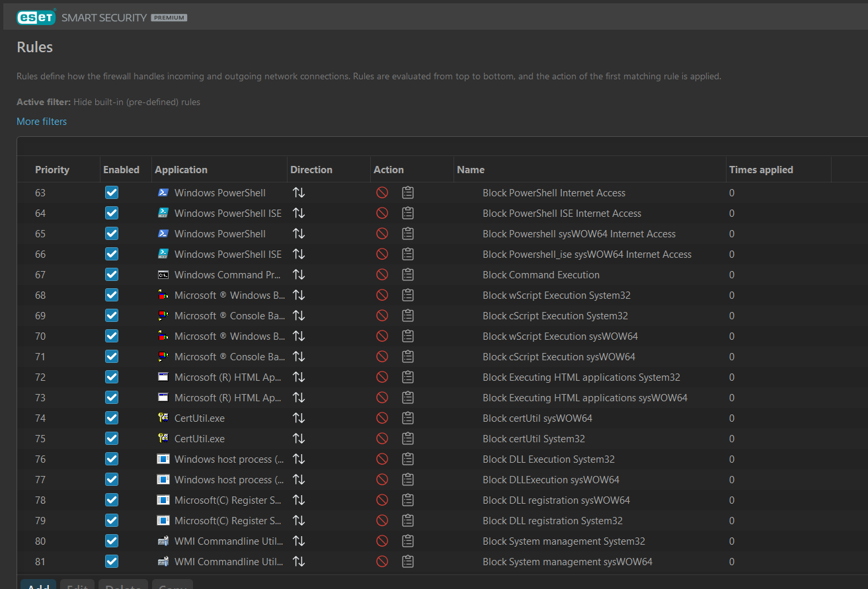Open the More filters link
Image resolution: width=868 pixels, height=589 pixels.
tap(42, 122)
